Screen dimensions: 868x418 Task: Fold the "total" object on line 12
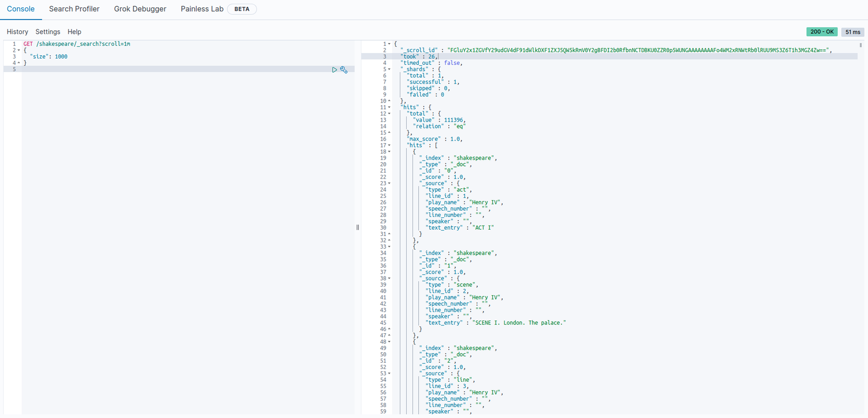click(389, 114)
